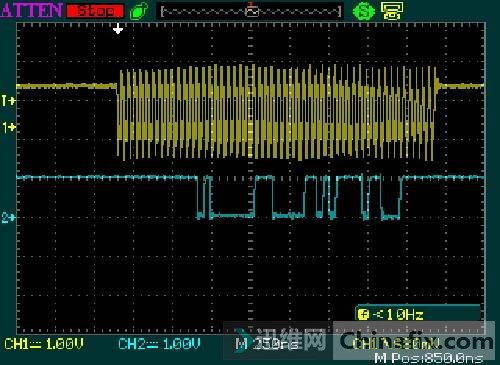Click the waveform memory position bar
Viewport: 500px width, 365px height.
point(251,11)
